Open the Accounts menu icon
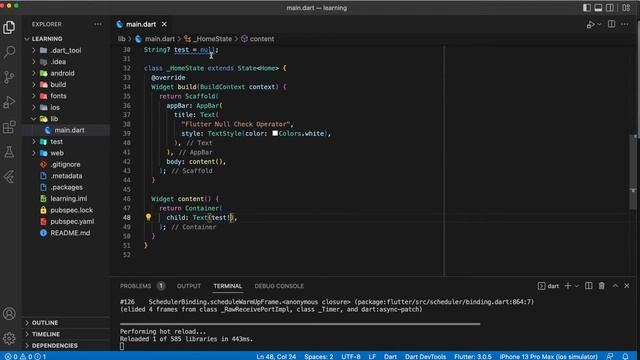Screen dimensions: 640x360 pos(9,313)
